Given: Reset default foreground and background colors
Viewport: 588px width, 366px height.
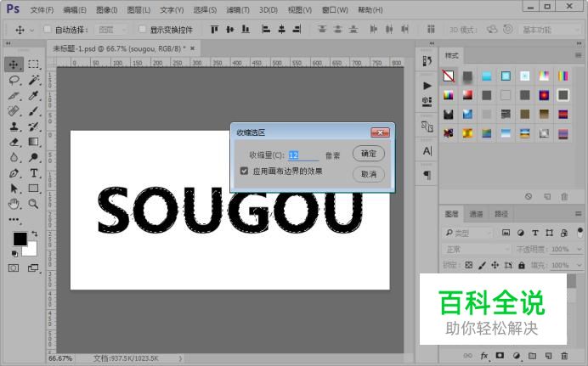Looking at the screenshot, I should point(14,254).
